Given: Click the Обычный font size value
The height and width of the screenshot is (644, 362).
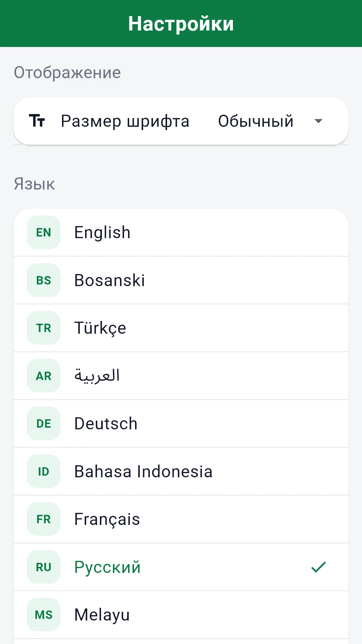Looking at the screenshot, I should [256, 121].
